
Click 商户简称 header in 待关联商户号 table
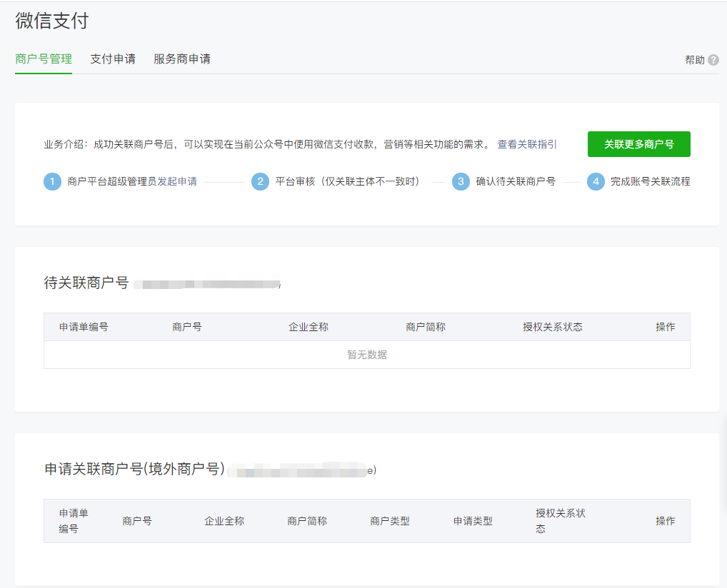(426, 327)
